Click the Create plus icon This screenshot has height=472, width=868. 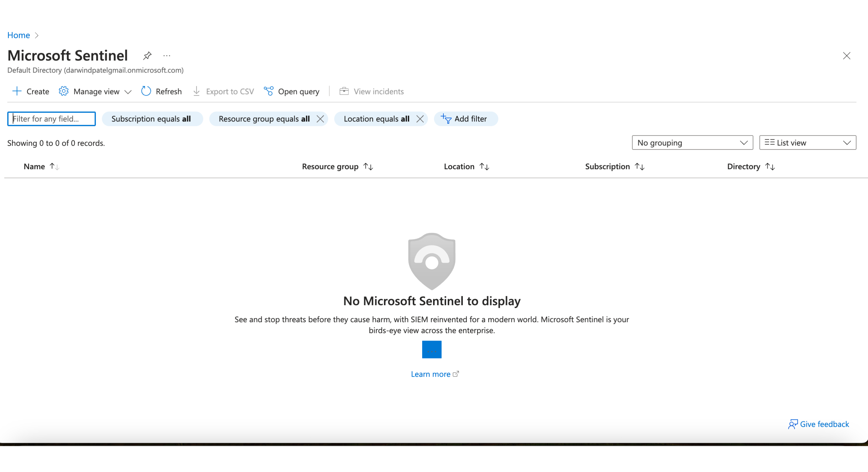point(16,91)
